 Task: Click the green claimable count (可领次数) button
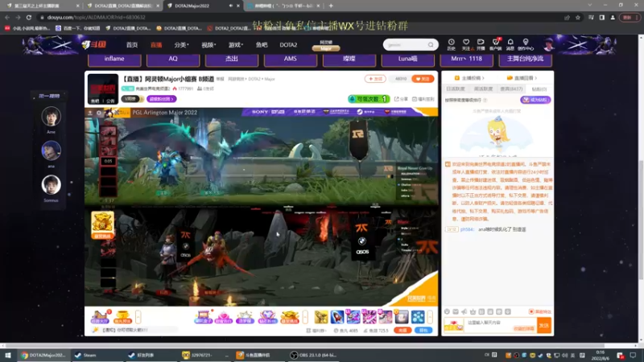369,99
